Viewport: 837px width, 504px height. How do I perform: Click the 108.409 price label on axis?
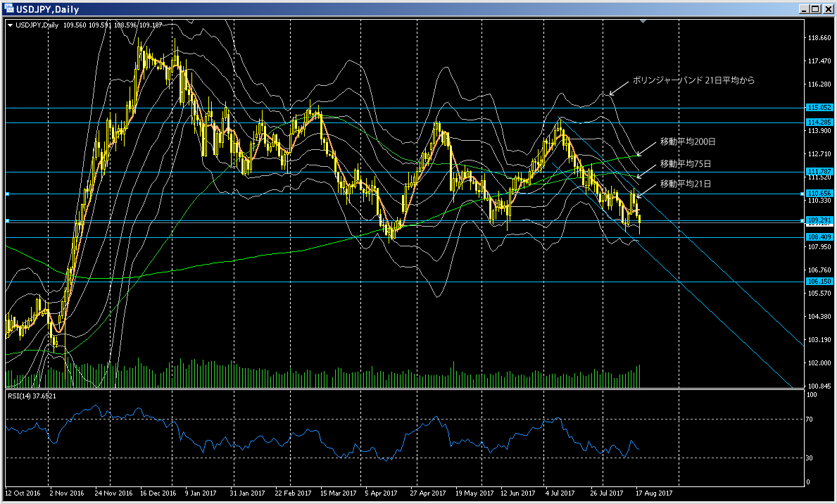point(819,237)
